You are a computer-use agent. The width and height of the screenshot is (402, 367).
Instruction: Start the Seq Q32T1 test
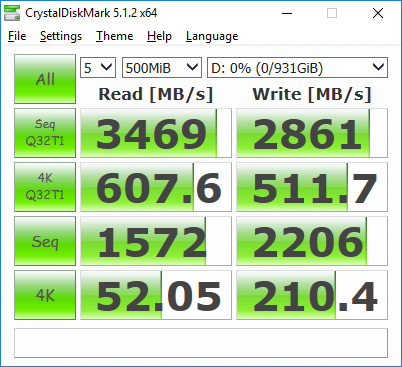[45, 133]
